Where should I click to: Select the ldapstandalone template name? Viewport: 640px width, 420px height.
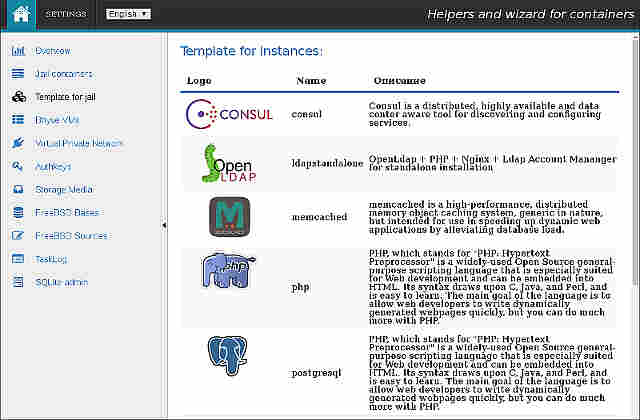click(327, 163)
